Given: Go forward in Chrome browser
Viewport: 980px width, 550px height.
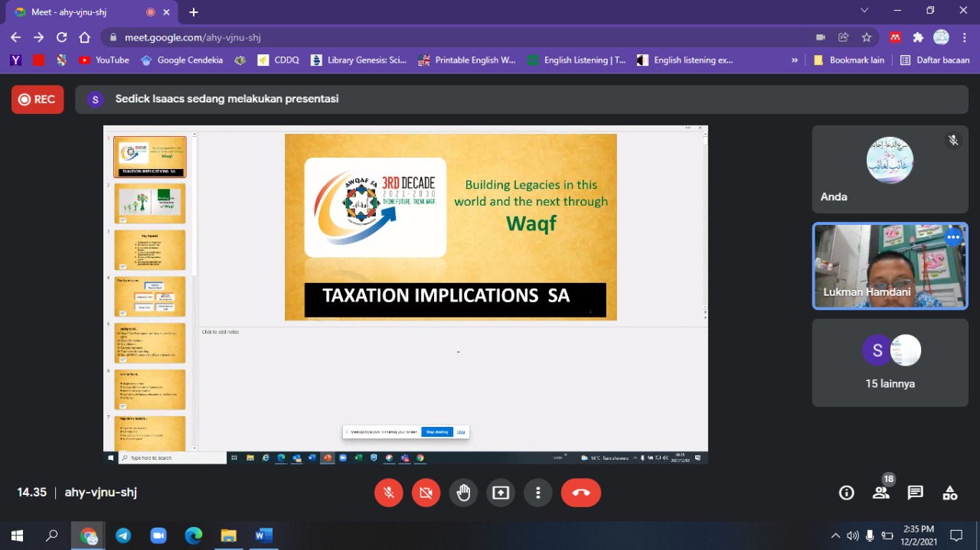Looking at the screenshot, I should point(39,37).
